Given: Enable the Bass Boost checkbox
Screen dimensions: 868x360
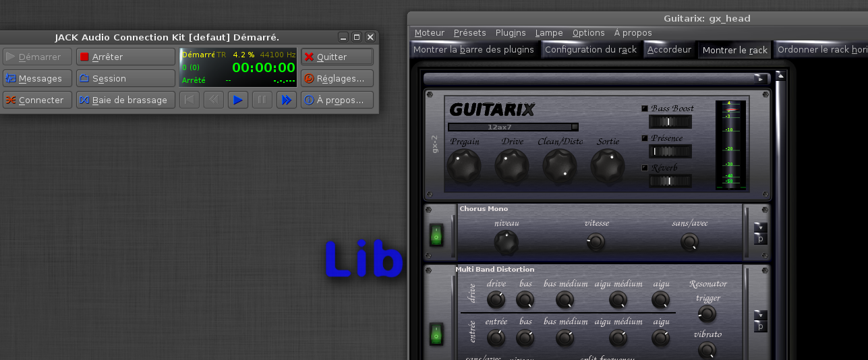Looking at the screenshot, I should click(645, 109).
